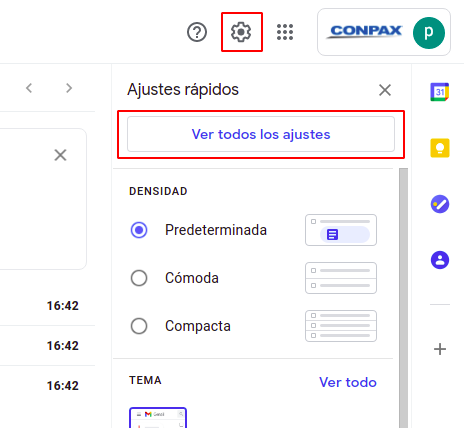464x428 pixels.
Task: Click the quick settings vertical scrollbar
Action: tap(403, 298)
